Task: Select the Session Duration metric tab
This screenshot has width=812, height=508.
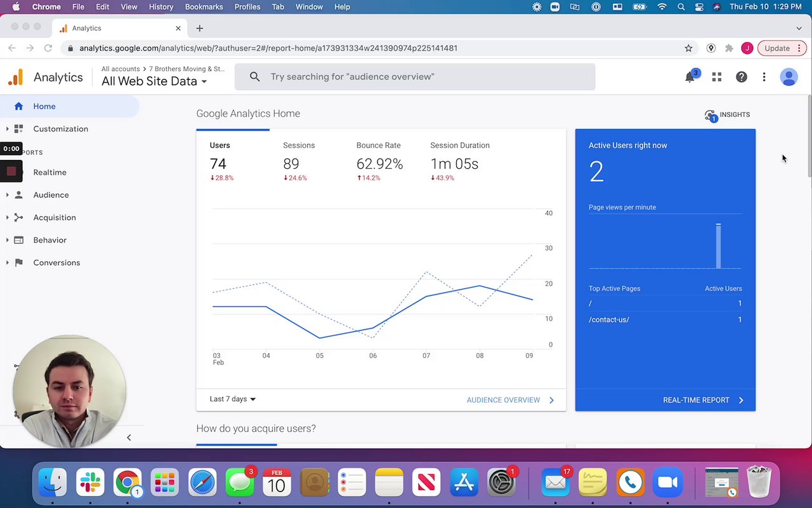Action: click(x=460, y=161)
